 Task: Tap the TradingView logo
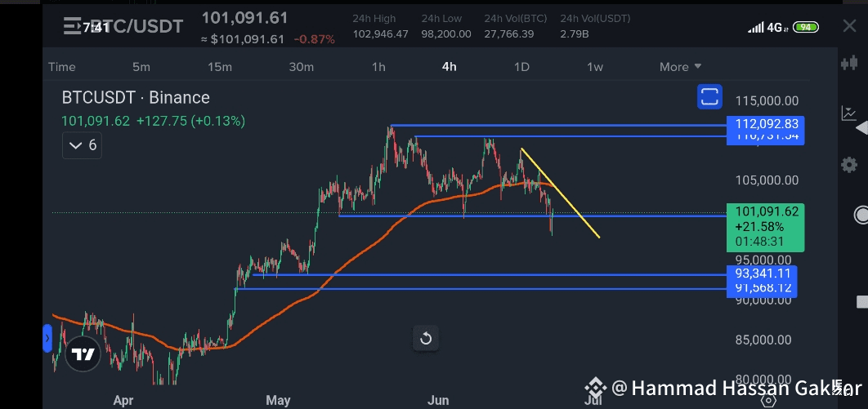(x=83, y=354)
